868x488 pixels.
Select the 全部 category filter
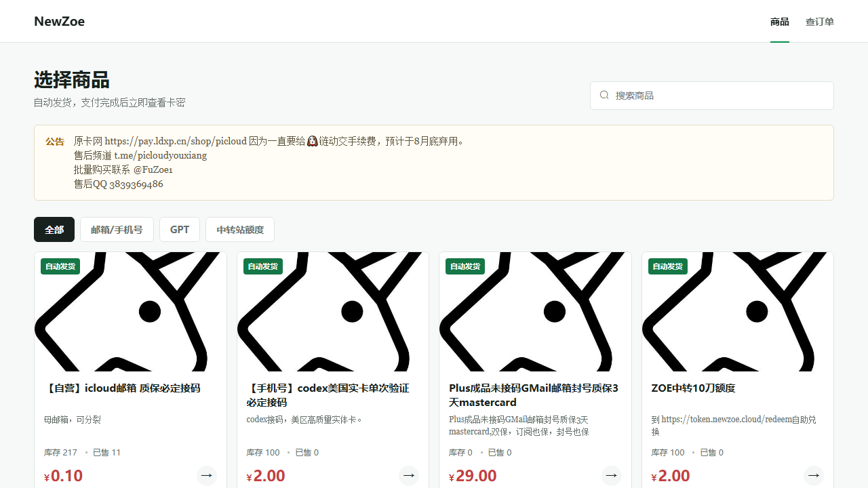(54, 230)
